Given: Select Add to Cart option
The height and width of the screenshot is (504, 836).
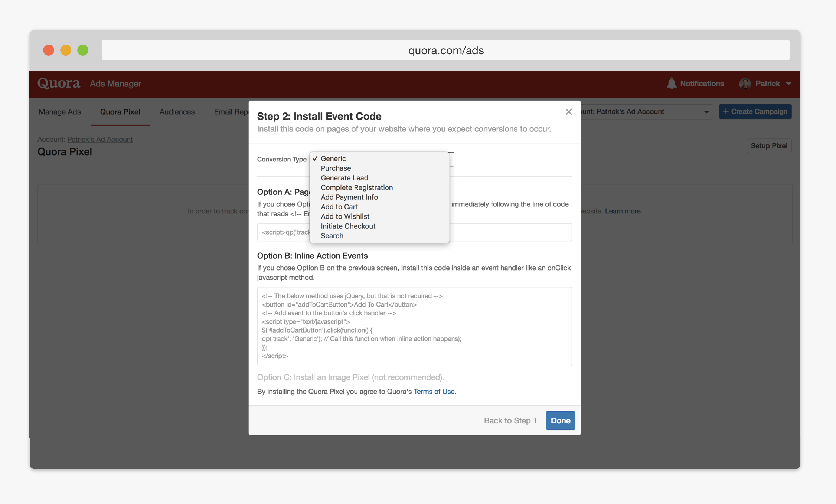Looking at the screenshot, I should pyautogui.click(x=379, y=207).
